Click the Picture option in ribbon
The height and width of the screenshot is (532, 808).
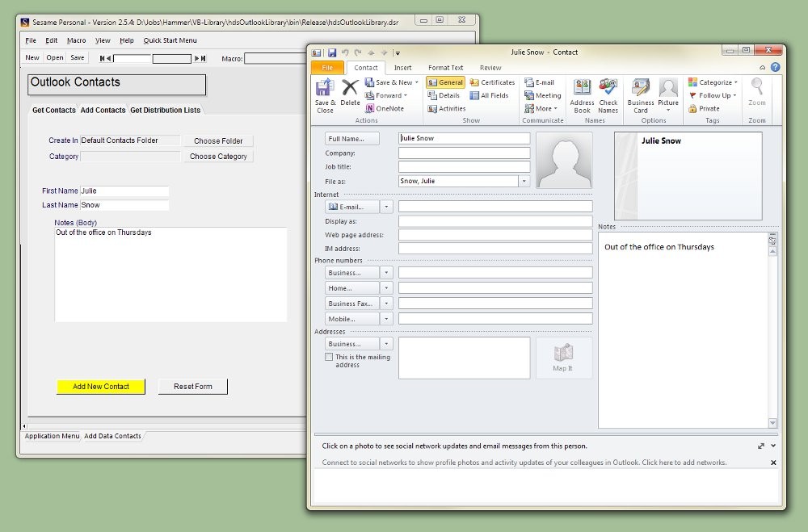(x=668, y=96)
